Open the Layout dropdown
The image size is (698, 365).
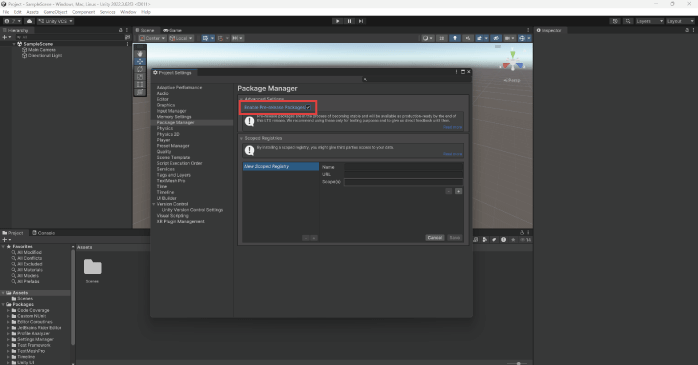[680, 21]
